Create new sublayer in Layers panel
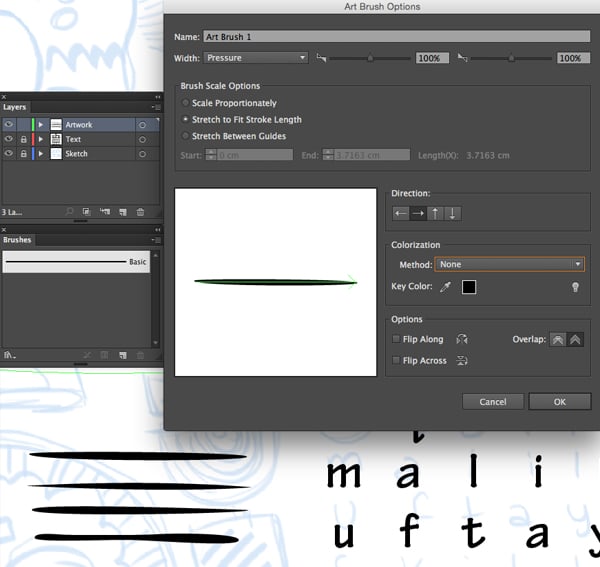This screenshot has width=600, height=567. pyautogui.click(x=105, y=212)
